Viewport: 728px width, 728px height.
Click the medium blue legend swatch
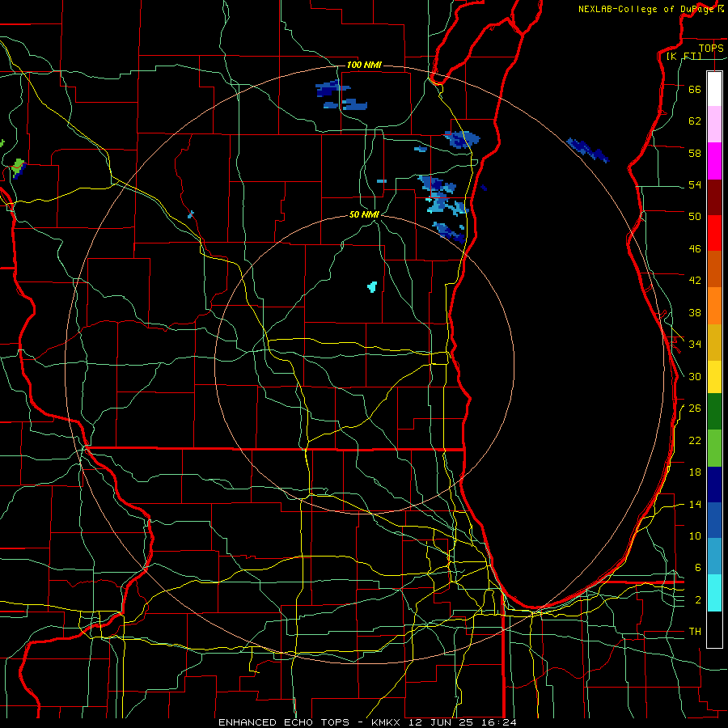[x=714, y=520]
